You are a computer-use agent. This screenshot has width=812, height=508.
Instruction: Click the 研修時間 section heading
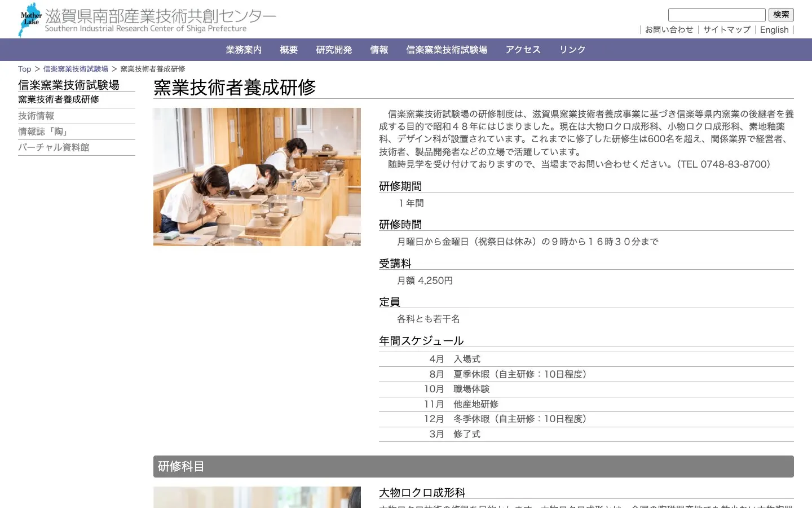[x=400, y=225]
